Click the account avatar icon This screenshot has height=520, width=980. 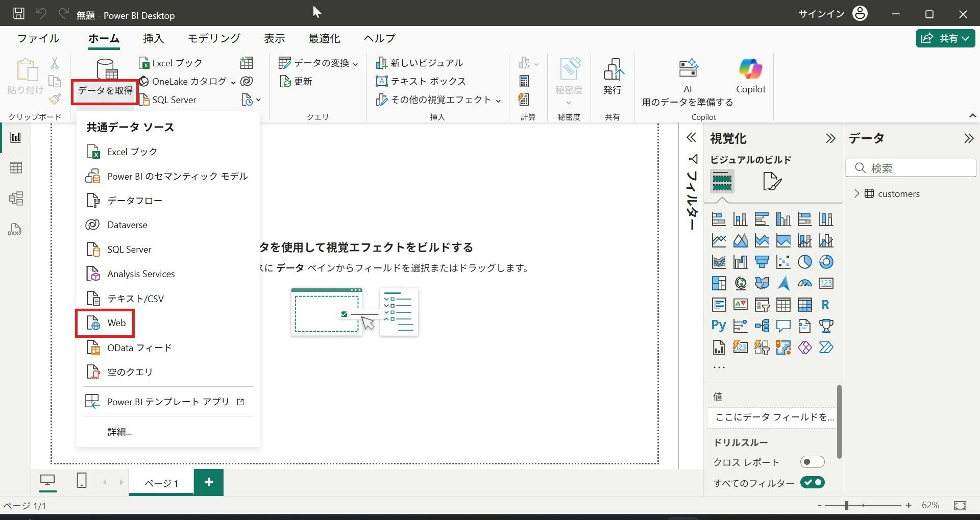[x=860, y=14]
